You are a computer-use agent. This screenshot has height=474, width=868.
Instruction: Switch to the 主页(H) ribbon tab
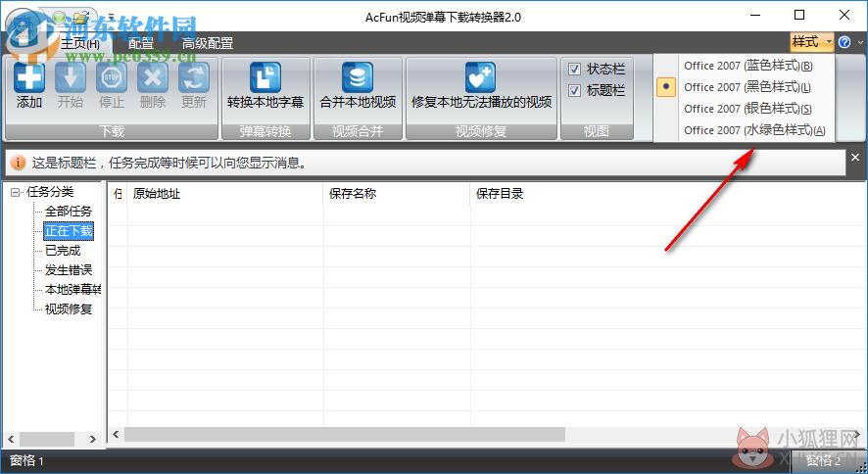tap(80, 43)
